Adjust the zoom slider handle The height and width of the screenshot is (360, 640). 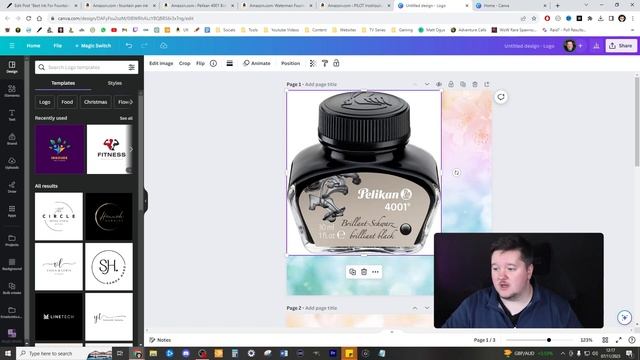(x=549, y=340)
